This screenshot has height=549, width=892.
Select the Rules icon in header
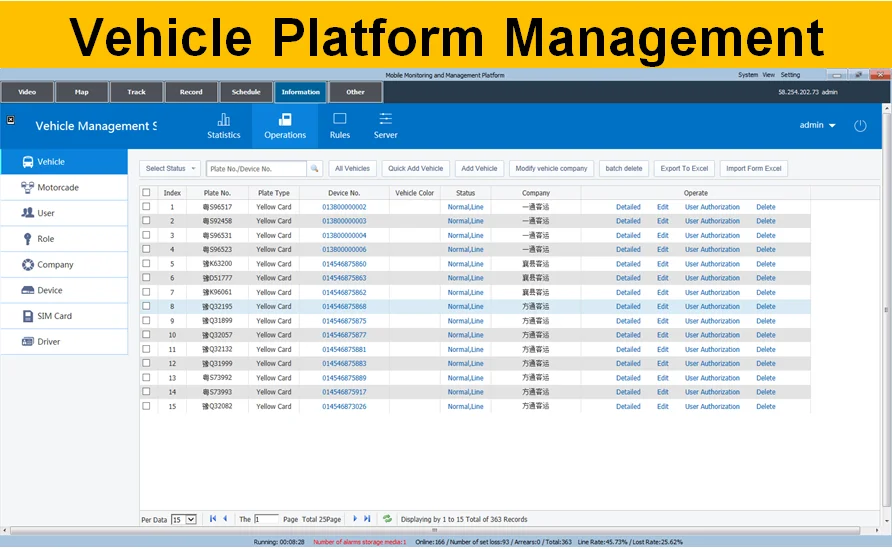tap(340, 120)
